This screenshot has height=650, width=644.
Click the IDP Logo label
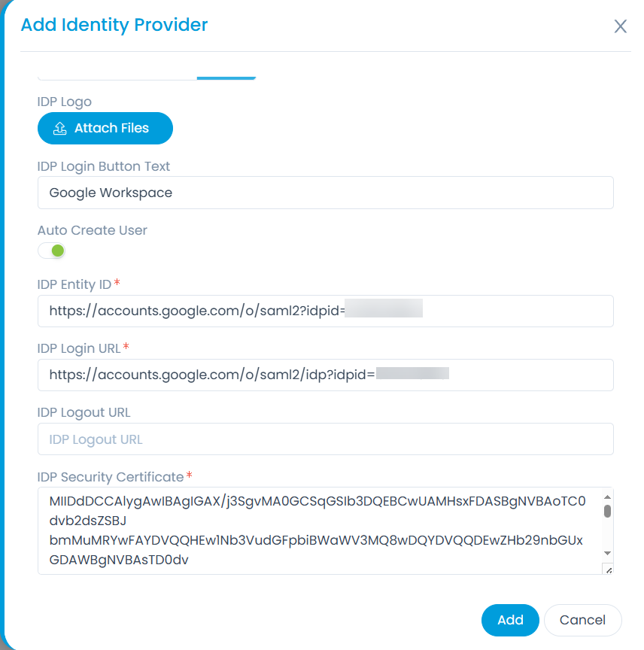(65, 102)
